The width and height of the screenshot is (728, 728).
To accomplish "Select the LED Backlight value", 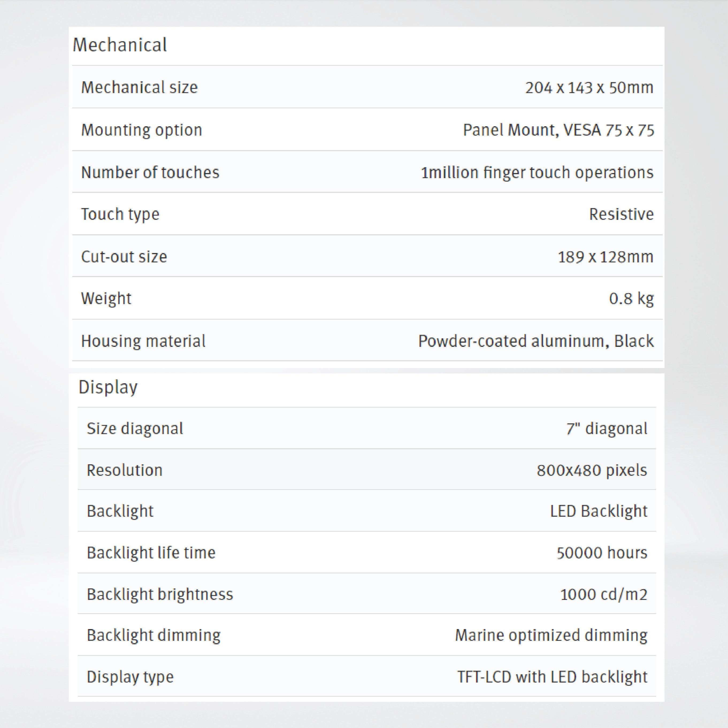I will pos(598,511).
